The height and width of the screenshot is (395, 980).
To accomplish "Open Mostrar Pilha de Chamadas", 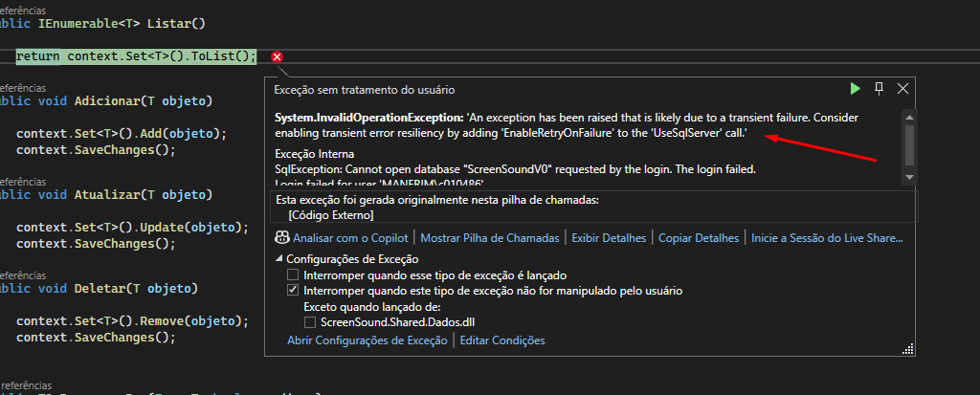I will click(x=490, y=237).
